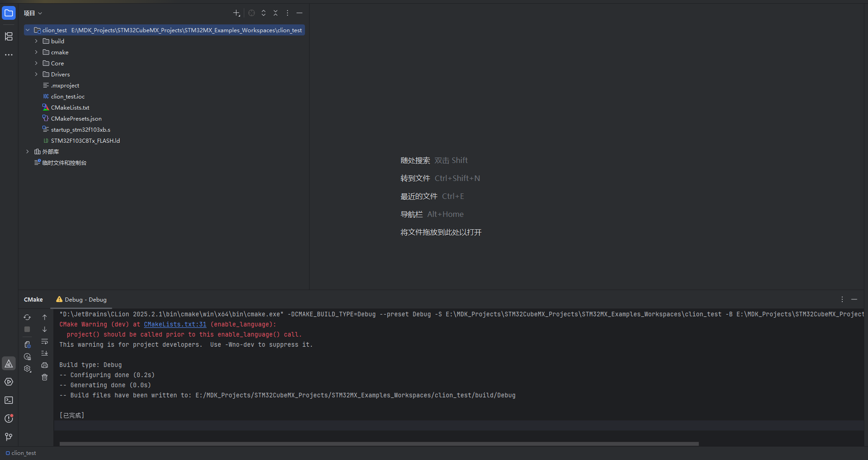
Task: Open CMake panel options menu
Action: click(842, 299)
